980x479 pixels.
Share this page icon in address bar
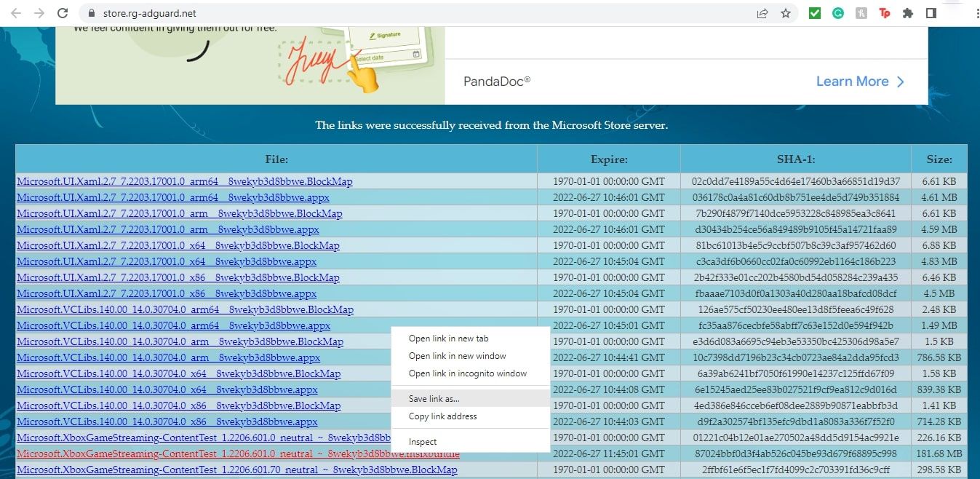[762, 13]
